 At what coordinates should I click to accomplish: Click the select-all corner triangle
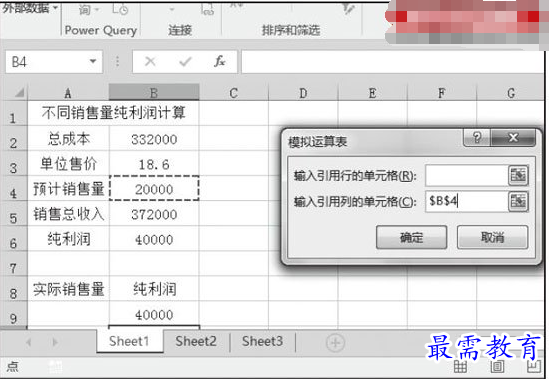[x=19, y=92]
